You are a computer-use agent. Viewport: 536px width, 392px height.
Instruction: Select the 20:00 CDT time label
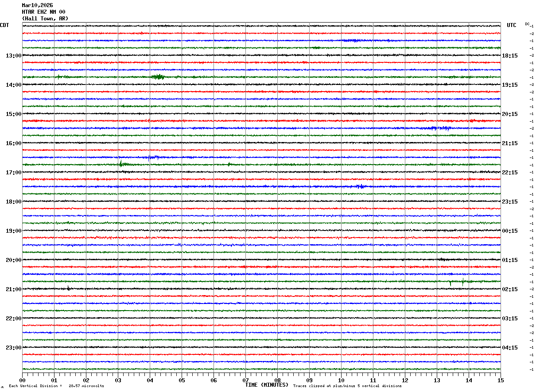(x=14, y=260)
